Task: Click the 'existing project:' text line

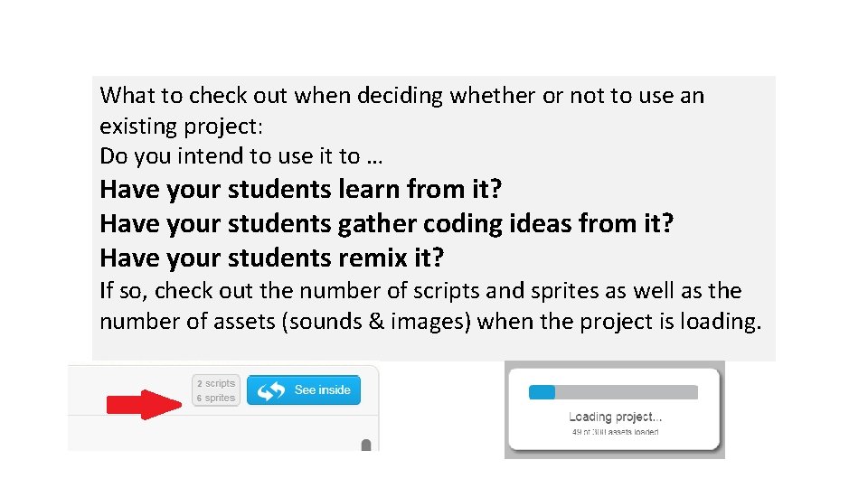Action: (x=181, y=127)
